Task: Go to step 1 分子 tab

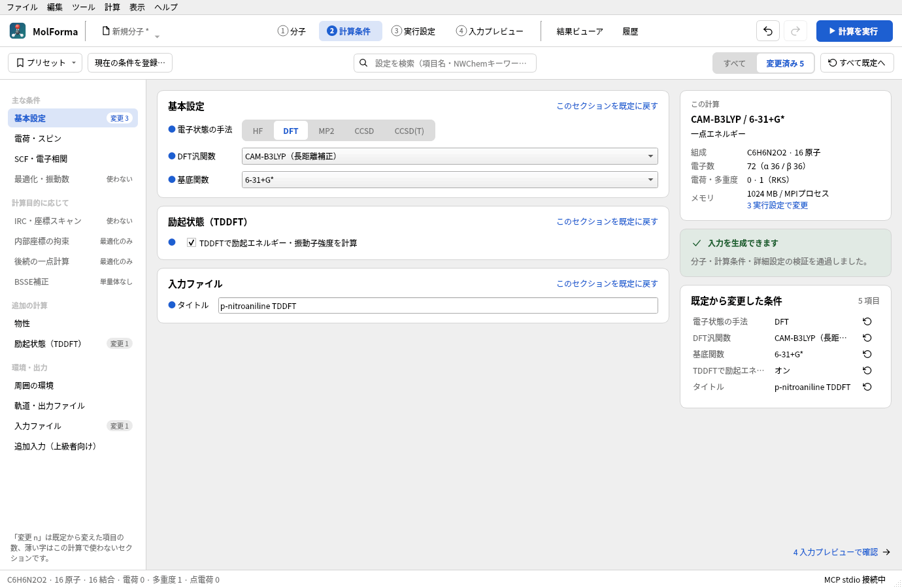Action: 292,31
